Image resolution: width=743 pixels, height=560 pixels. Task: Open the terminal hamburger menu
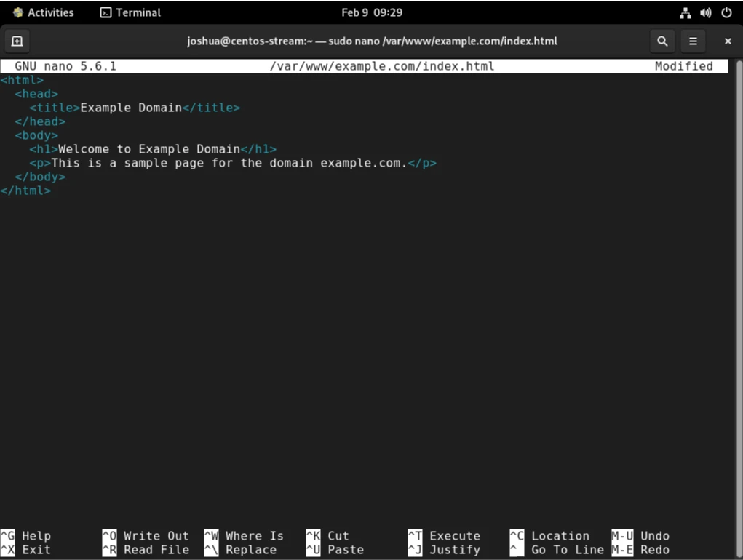click(x=693, y=41)
